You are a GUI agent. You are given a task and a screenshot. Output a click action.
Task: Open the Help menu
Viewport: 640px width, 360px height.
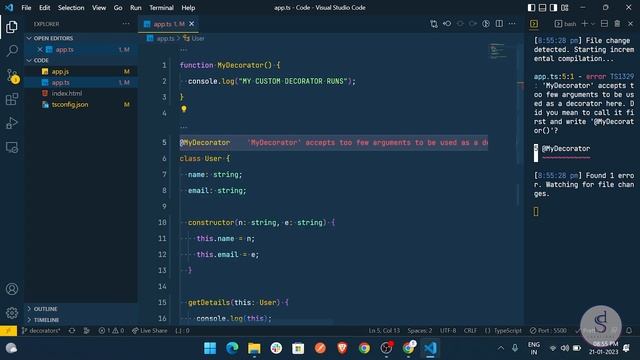(x=188, y=8)
